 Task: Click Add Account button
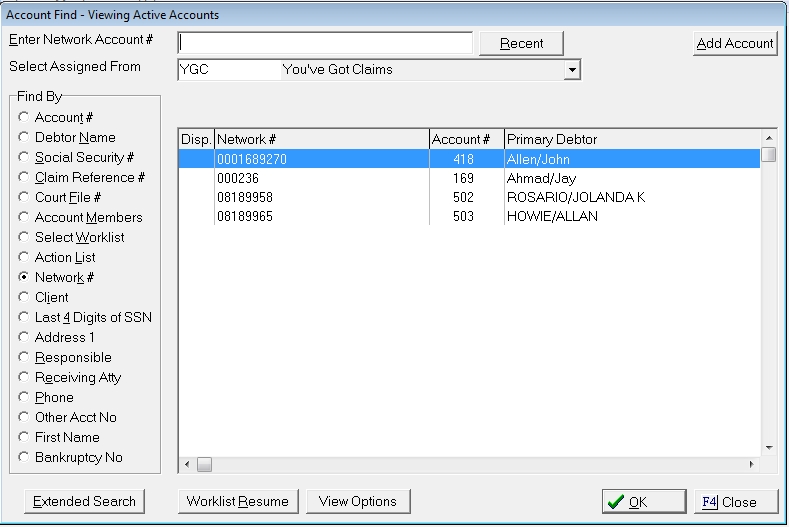tap(735, 43)
